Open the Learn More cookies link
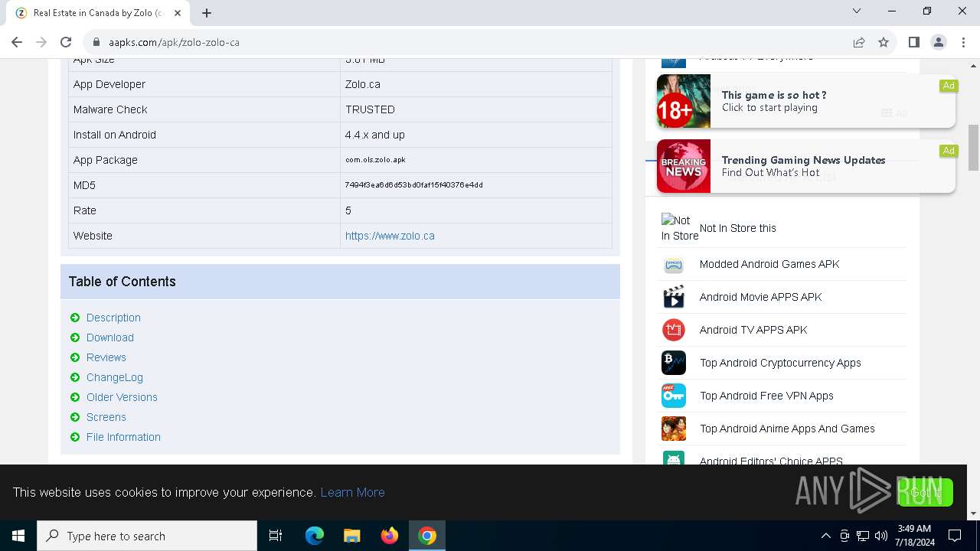Screen dimensions: 980x551 coord(352,492)
